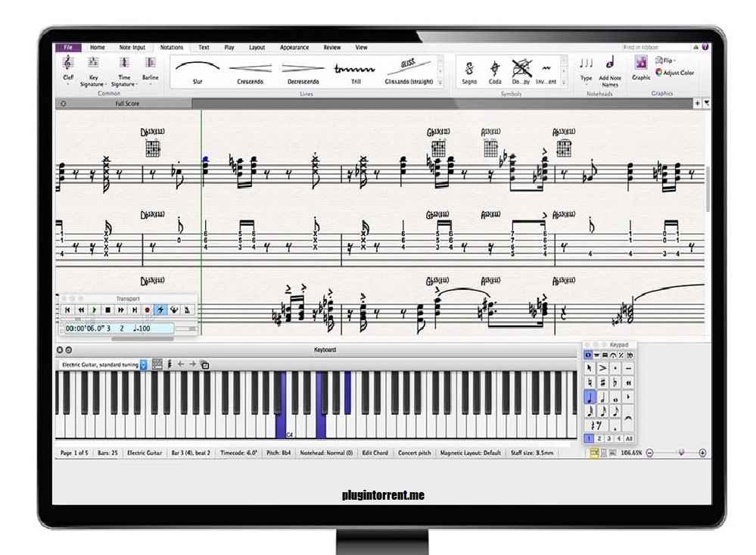Zoom in with the plus button
Screen dimensions: 756x555
click(702, 453)
